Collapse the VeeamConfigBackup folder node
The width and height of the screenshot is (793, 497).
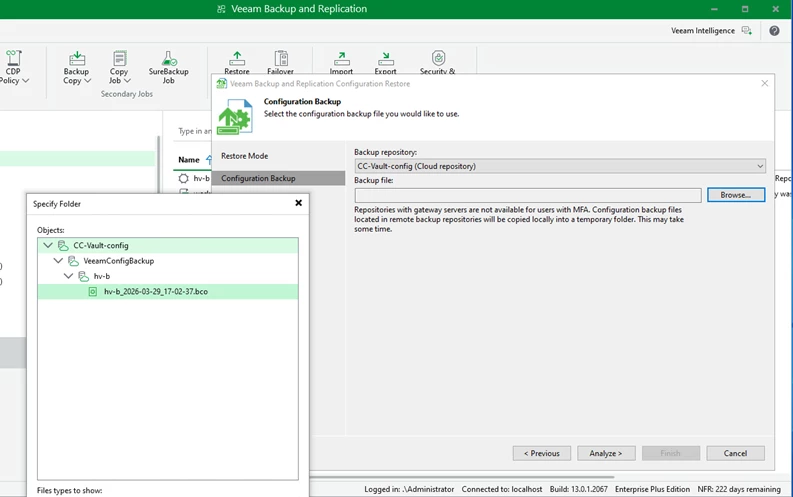pos(58,261)
